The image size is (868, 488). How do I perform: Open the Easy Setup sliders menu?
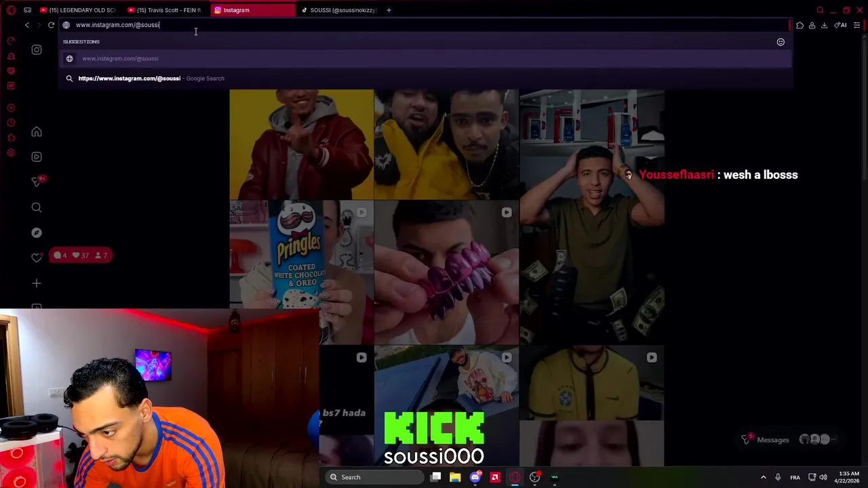click(856, 25)
